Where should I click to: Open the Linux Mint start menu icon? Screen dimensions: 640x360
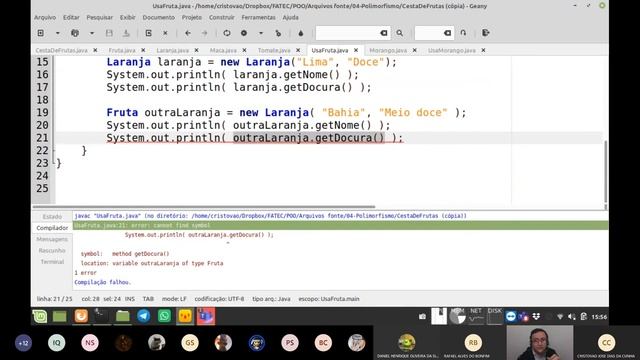coord(40,316)
